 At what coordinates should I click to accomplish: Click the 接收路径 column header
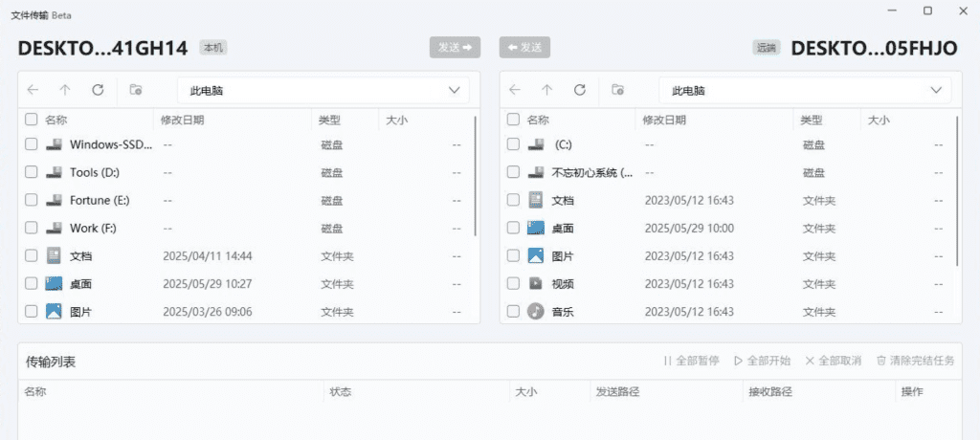click(770, 392)
